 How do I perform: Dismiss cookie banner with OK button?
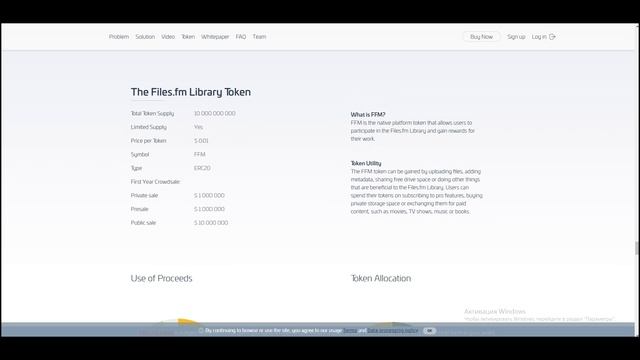point(429,331)
